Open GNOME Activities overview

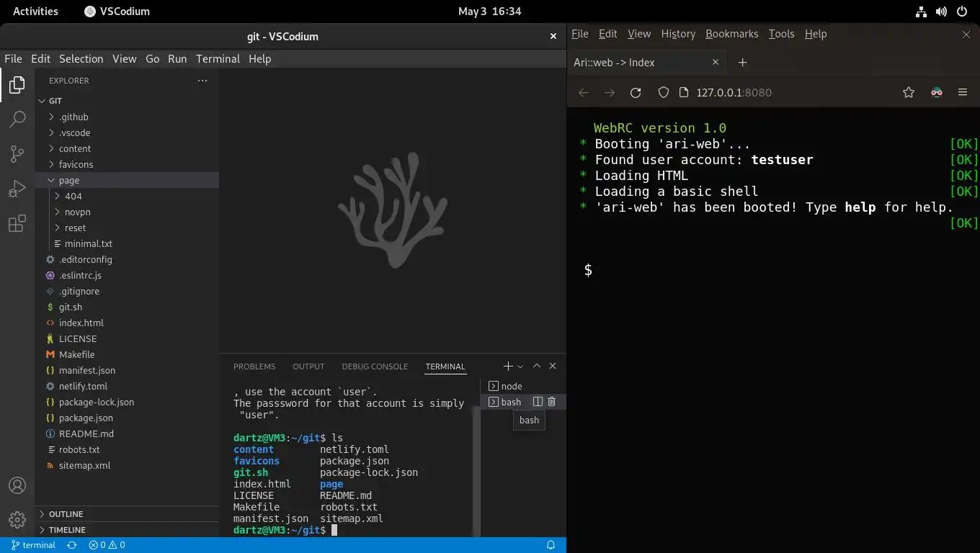(35, 12)
